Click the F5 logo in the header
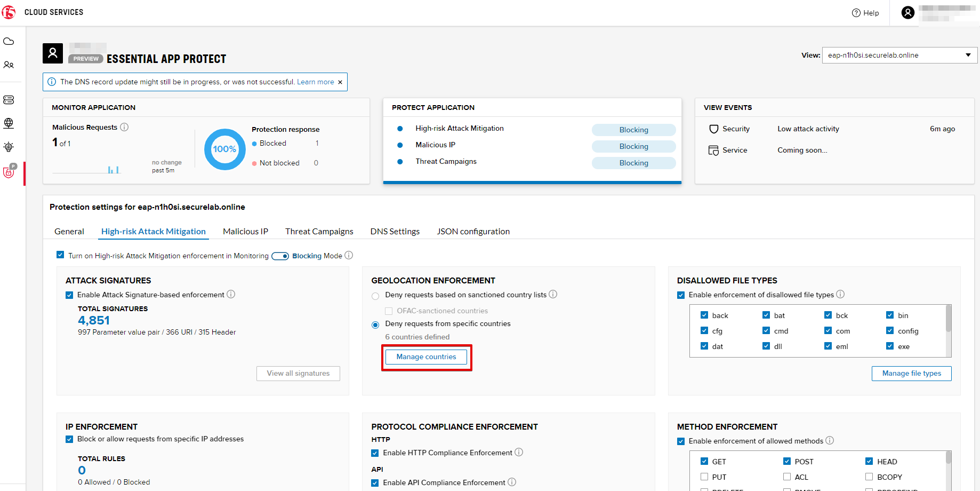 [9, 12]
